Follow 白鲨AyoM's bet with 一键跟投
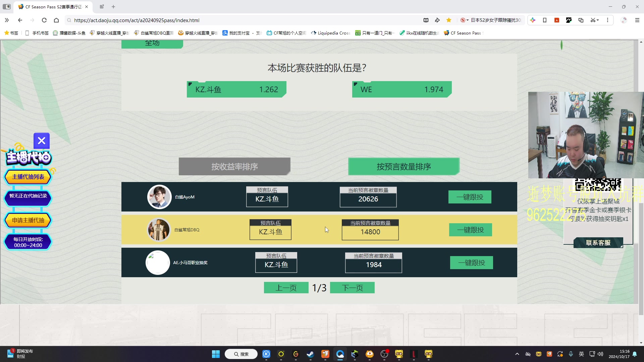Image resolution: width=644 pixels, height=362 pixels. click(470, 197)
